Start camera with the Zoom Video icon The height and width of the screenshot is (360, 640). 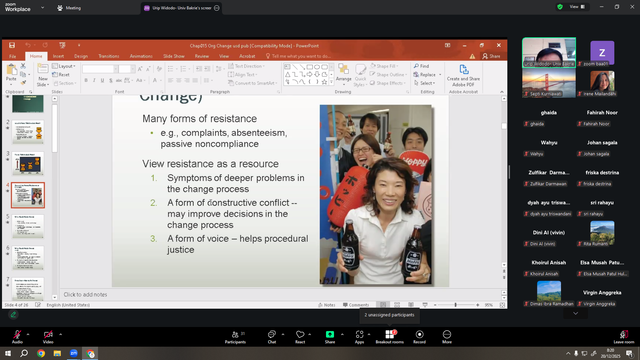pyautogui.click(x=48, y=334)
